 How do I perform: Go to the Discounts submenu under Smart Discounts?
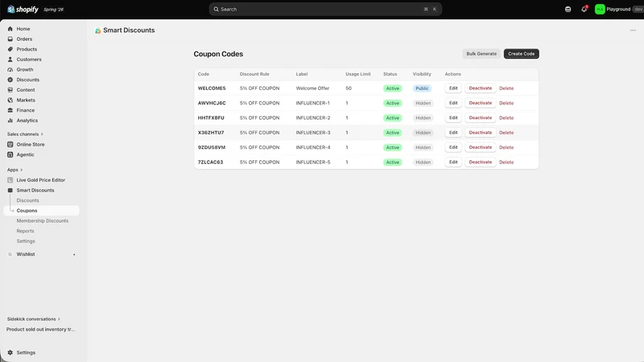click(x=27, y=200)
